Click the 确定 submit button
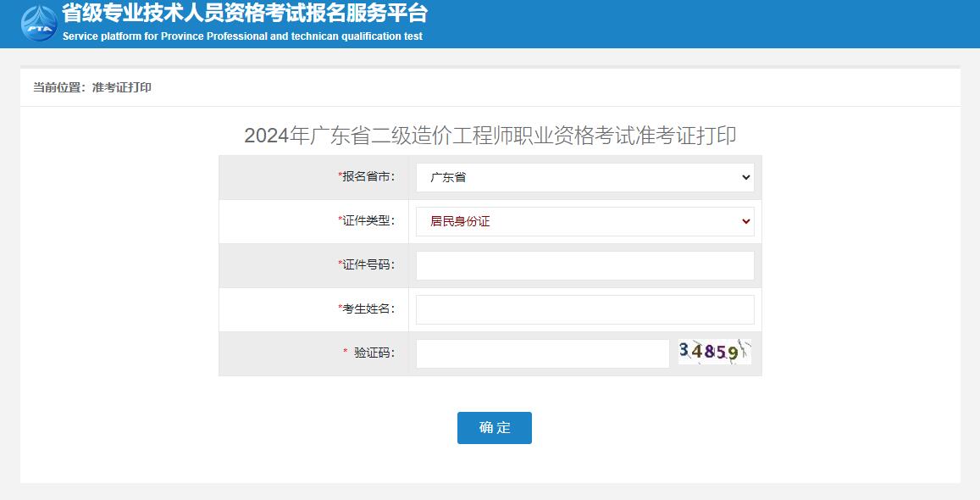 tap(495, 428)
